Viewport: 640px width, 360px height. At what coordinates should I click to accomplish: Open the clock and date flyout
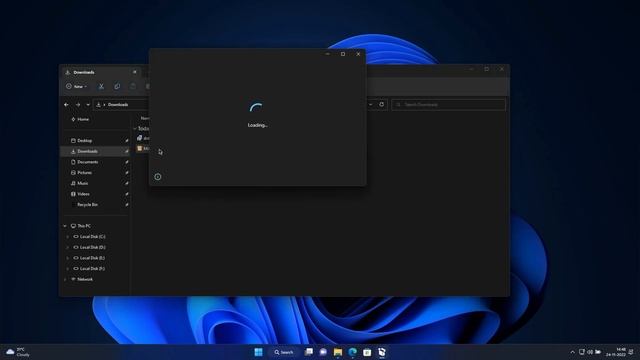coord(616,352)
